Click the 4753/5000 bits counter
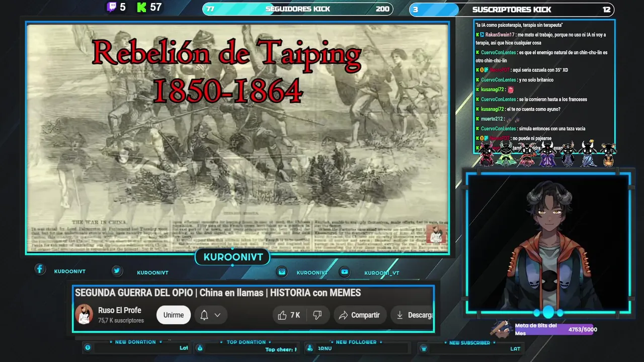Image resolution: width=644 pixels, height=362 pixels. [x=583, y=330]
